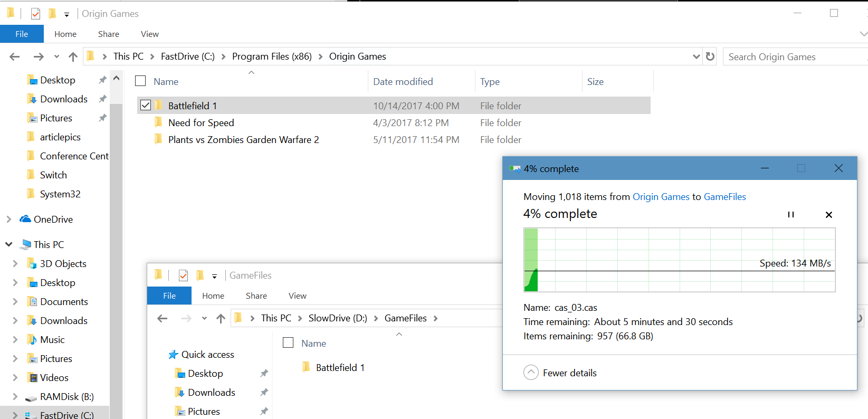Screen dimensions: 868x419
Task: Select System32 in Quick access list
Action: click(x=60, y=194)
